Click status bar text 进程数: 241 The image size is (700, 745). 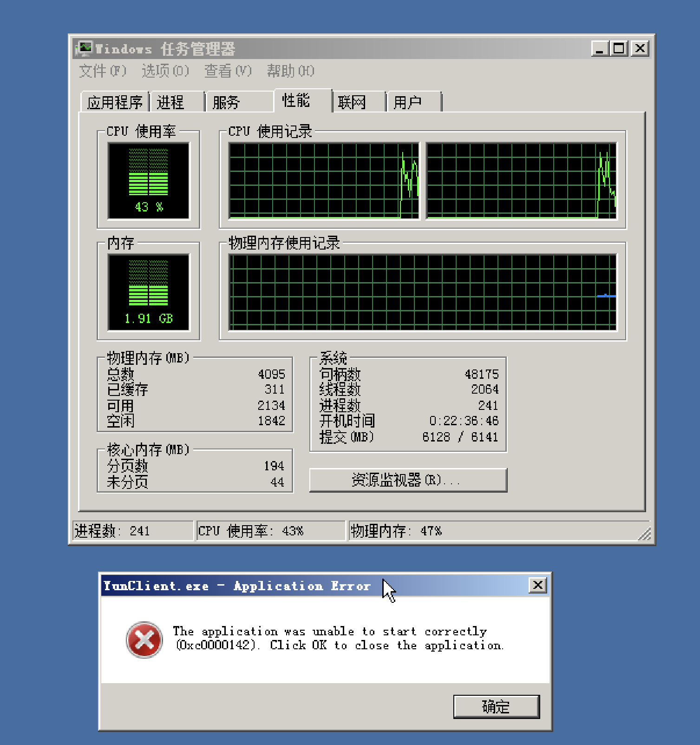[x=112, y=531]
